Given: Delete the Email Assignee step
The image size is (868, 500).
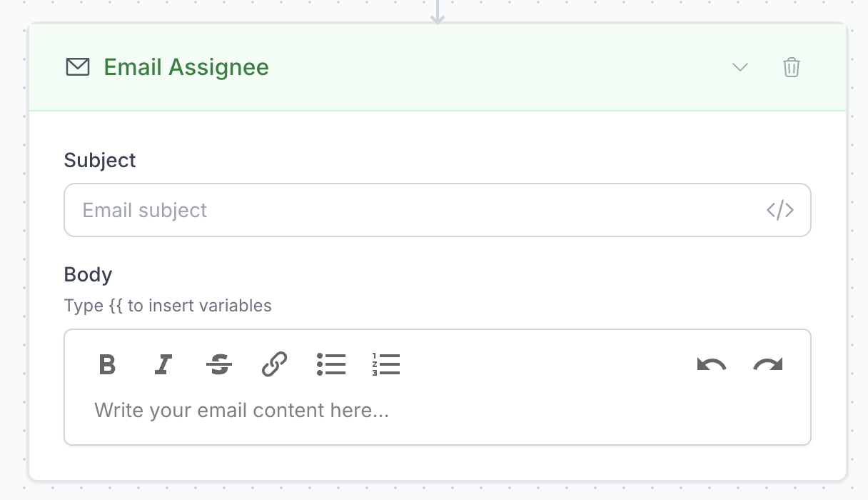Looking at the screenshot, I should (x=792, y=67).
